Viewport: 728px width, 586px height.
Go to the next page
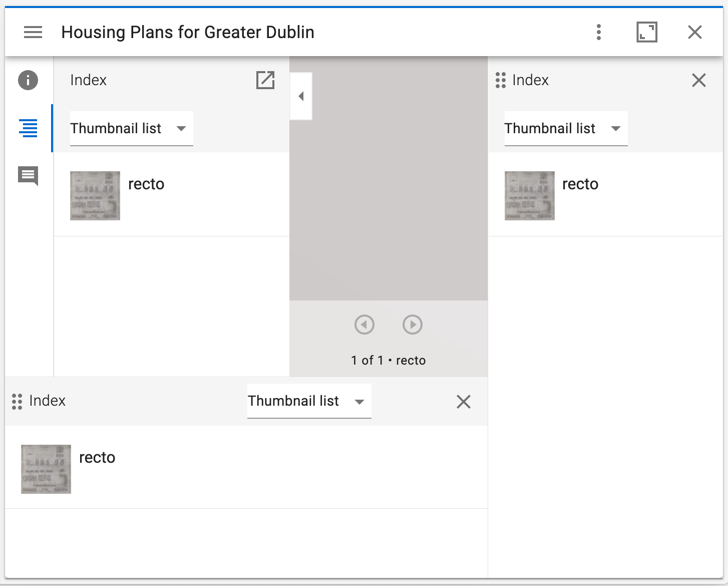click(x=412, y=324)
